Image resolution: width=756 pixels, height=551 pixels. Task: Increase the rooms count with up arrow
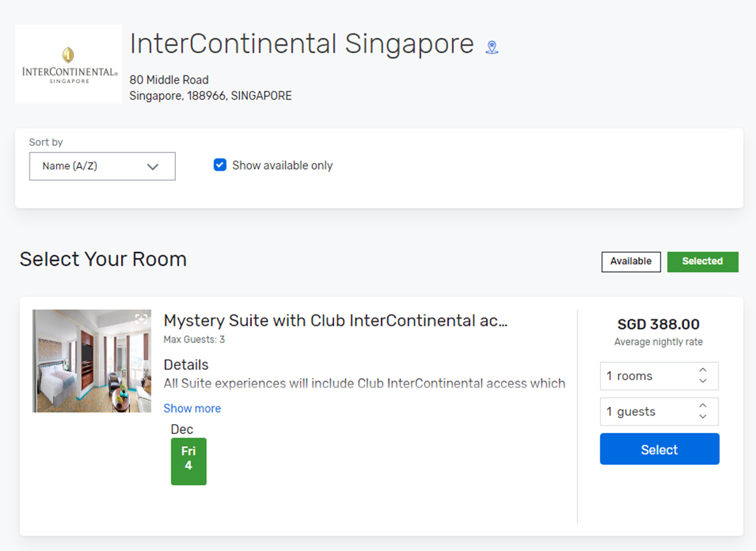pos(703,370)
